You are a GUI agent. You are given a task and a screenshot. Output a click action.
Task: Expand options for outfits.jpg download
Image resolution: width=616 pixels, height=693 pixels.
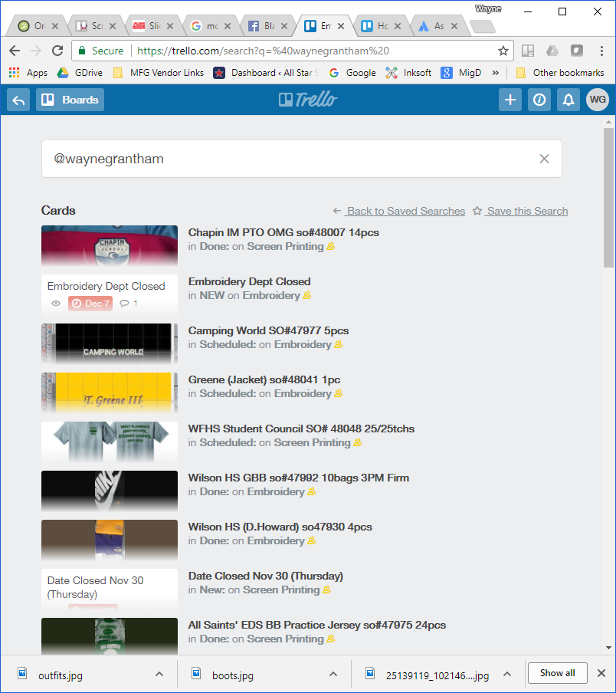[x=159, y=674]
